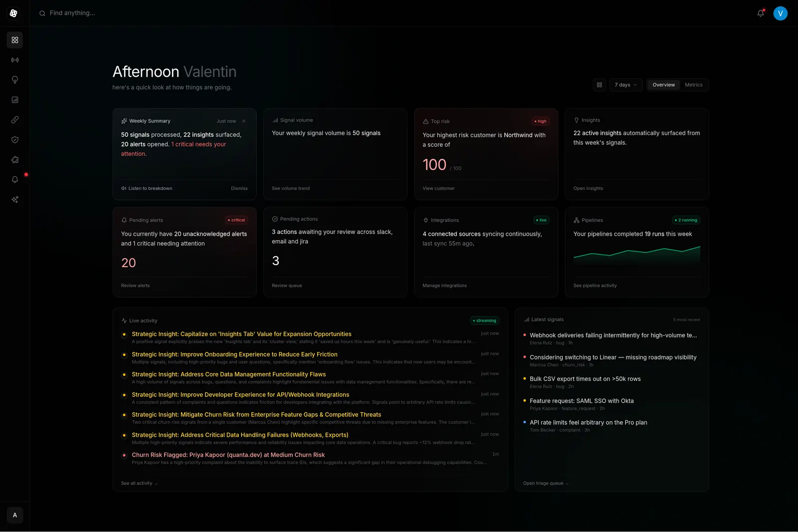798x532 pixels.
Task: Select the insights lightbulb icon
Action: pos(15,80)
